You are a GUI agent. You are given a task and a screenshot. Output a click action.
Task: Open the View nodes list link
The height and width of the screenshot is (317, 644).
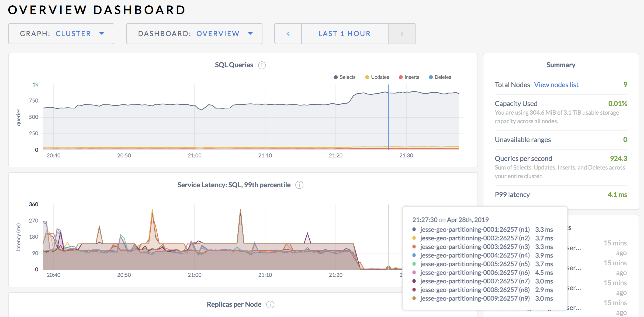point(556,84)
